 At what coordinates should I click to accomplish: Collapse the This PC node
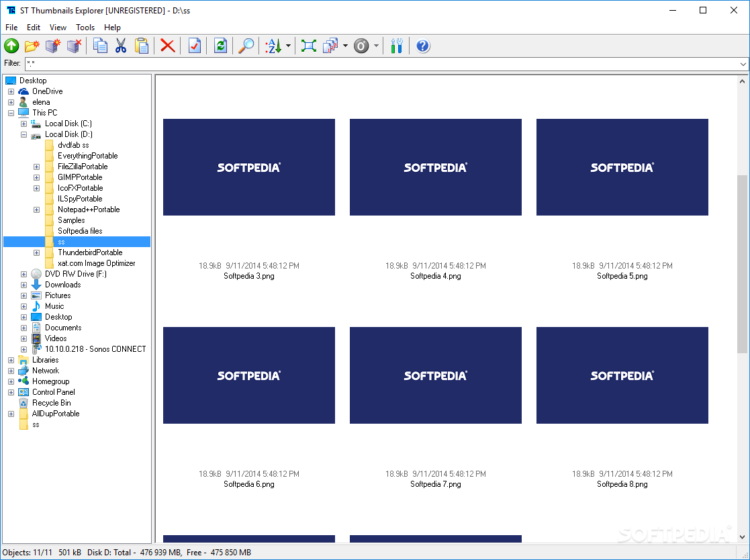coord(11,113)
